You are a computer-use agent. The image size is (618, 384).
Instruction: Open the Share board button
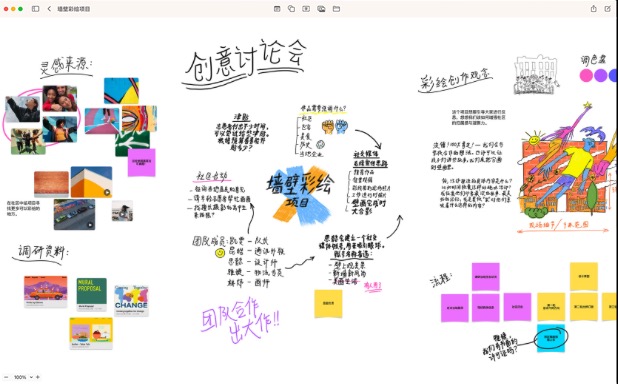[594, 8]
